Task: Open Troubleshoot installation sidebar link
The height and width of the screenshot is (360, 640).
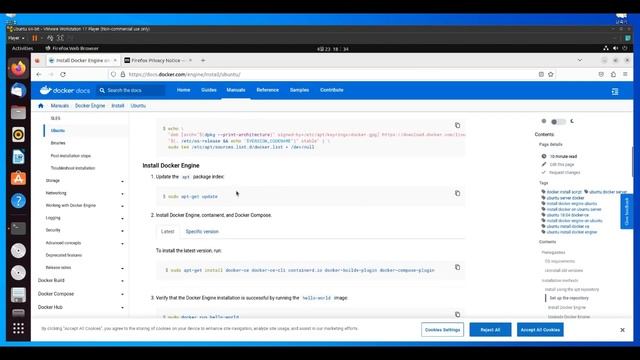Action: click(73, 168)
